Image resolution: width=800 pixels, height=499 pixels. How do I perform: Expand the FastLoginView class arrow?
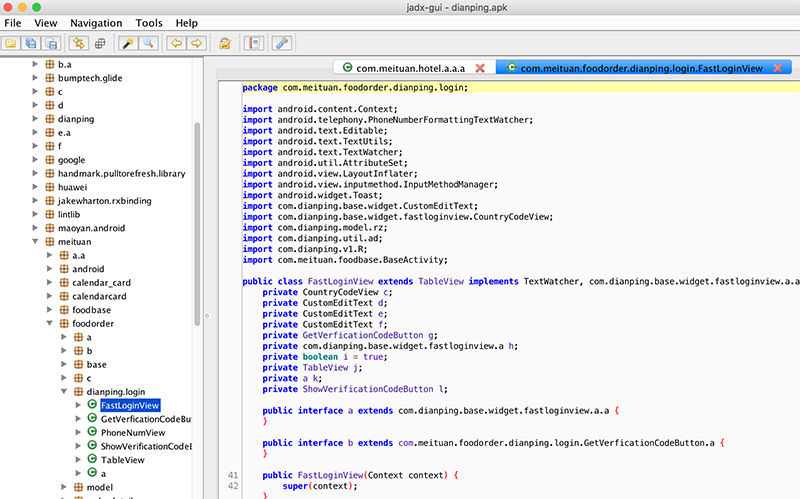pos(78,405)
